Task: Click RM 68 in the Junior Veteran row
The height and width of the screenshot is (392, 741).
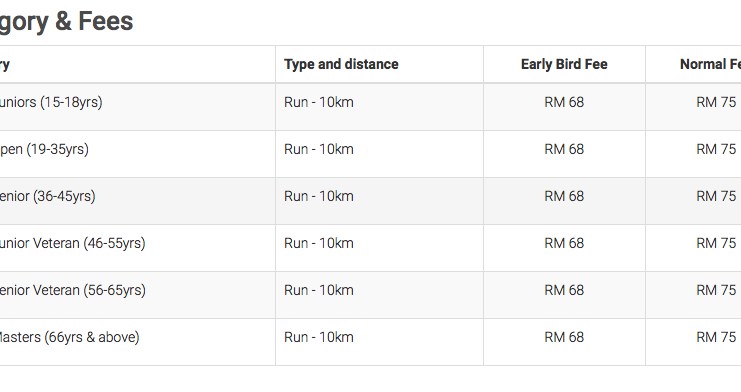Action: coord(564,243)
